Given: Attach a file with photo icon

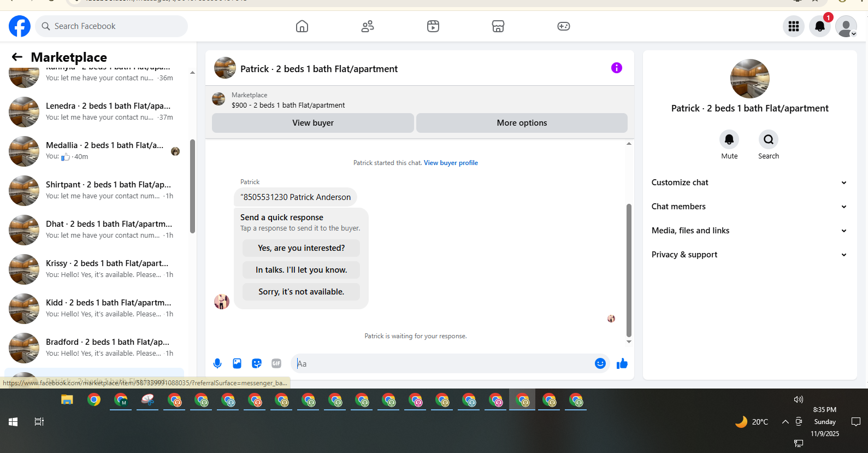Looking at the screenshot, I should (x=237, y=363).
